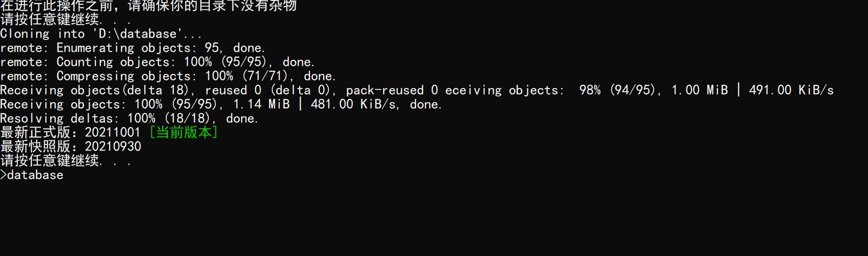This screenshot has width=868, height=256.
Task: Click the '1.14 MiB' size text
Action: (262, 104)
